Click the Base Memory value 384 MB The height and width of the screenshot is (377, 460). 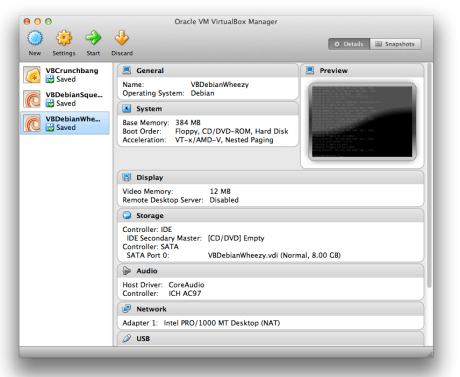pos(188,123)
